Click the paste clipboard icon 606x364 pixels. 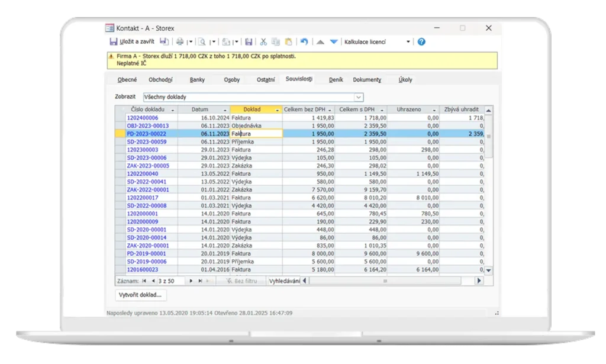click(288, 42)
